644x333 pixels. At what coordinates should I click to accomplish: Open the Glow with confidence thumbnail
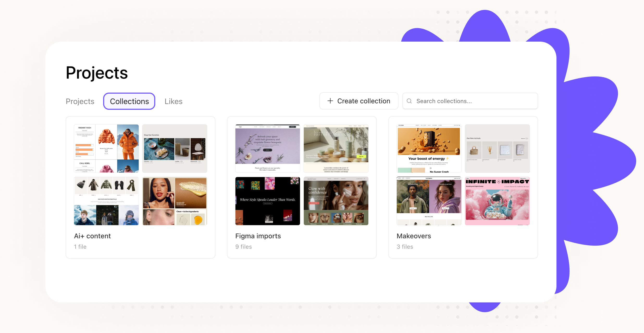coord(336,201)
